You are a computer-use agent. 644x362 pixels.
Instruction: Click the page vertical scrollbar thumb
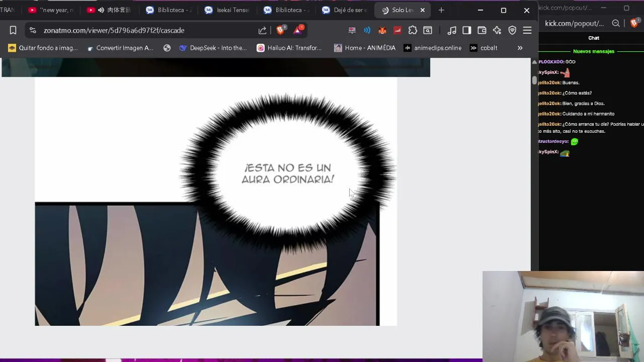pyautogui.click(x=534, y=80)
